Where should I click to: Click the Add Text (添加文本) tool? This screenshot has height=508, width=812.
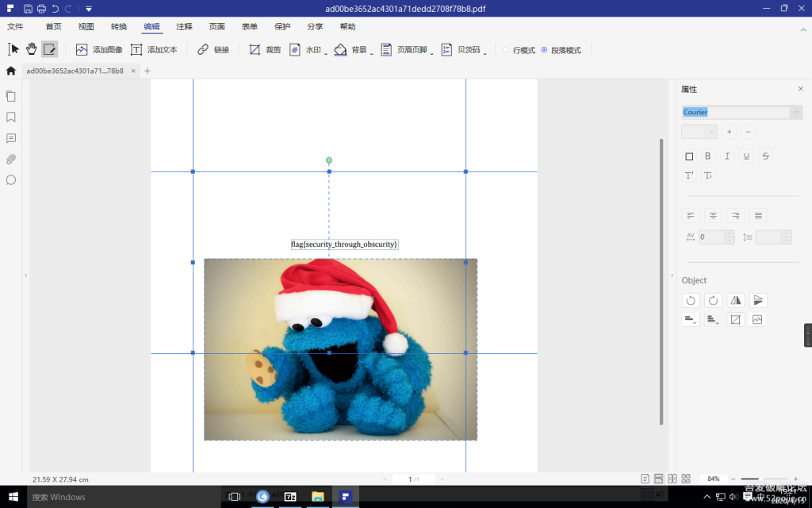pos(154,50)
